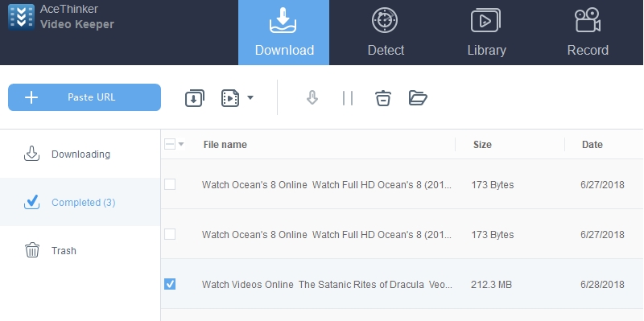Click the Paste URL button

point(85,97)
